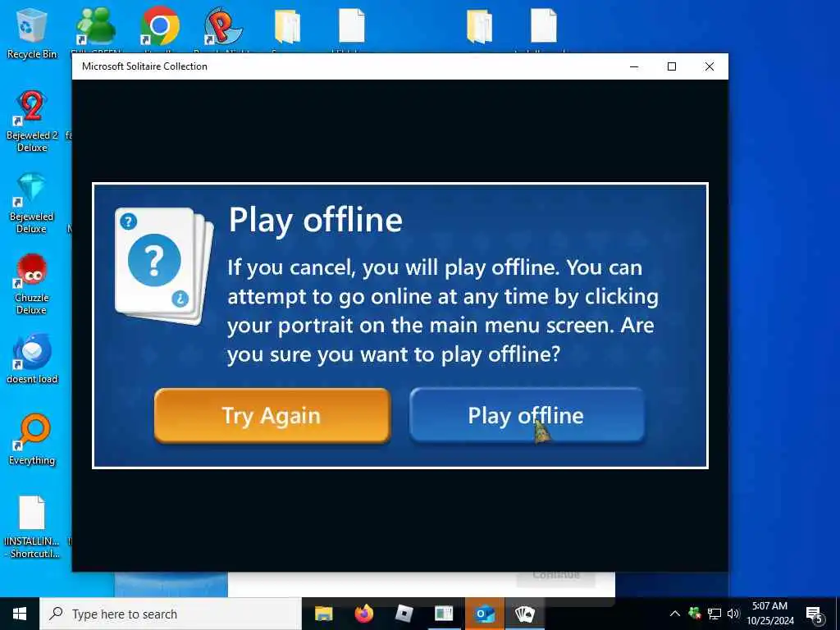Viewport: 840px width, 630px height.
Task: Open the first folder icon on desktop
Action: coord(287,27)
